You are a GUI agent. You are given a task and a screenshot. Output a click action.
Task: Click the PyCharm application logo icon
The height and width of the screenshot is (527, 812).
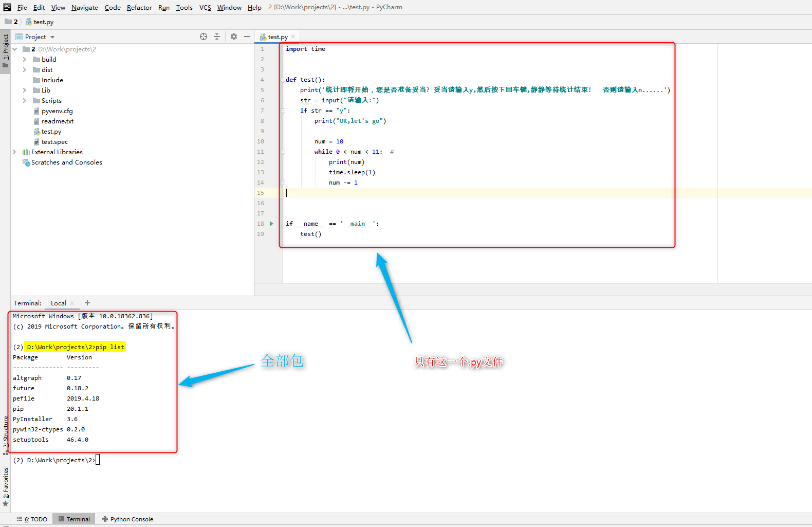(x=7, y=7)
